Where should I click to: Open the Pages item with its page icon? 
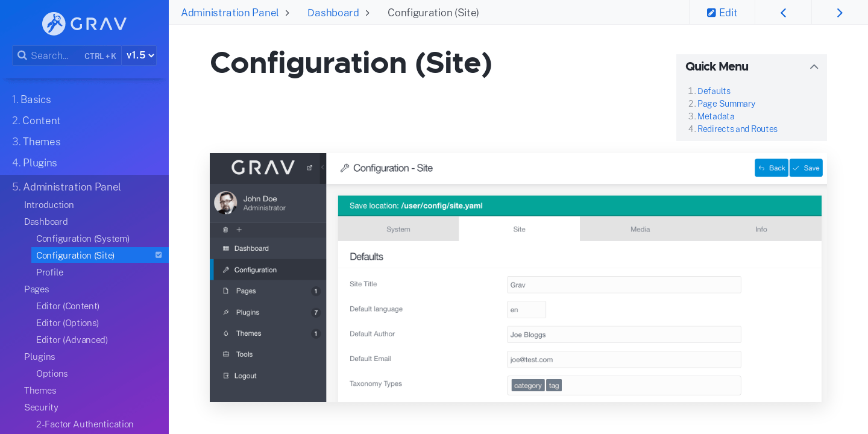pyautogui.click(x=225, y=291)
